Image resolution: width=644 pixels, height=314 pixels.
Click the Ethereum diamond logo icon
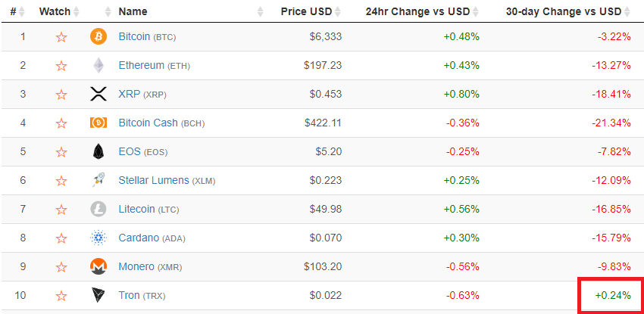click(x=98, y=65)
